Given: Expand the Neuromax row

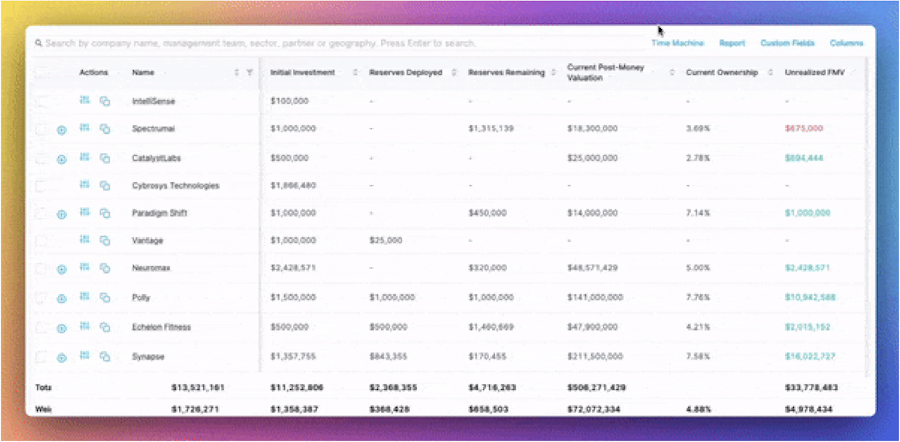Looking at the screenshot, I should pyautogui.click(x=62, y=269).
